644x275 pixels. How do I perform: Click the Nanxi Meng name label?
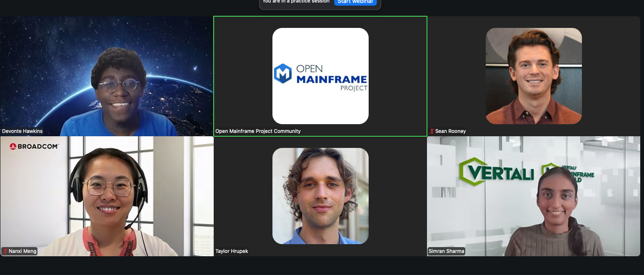(22, 251)
